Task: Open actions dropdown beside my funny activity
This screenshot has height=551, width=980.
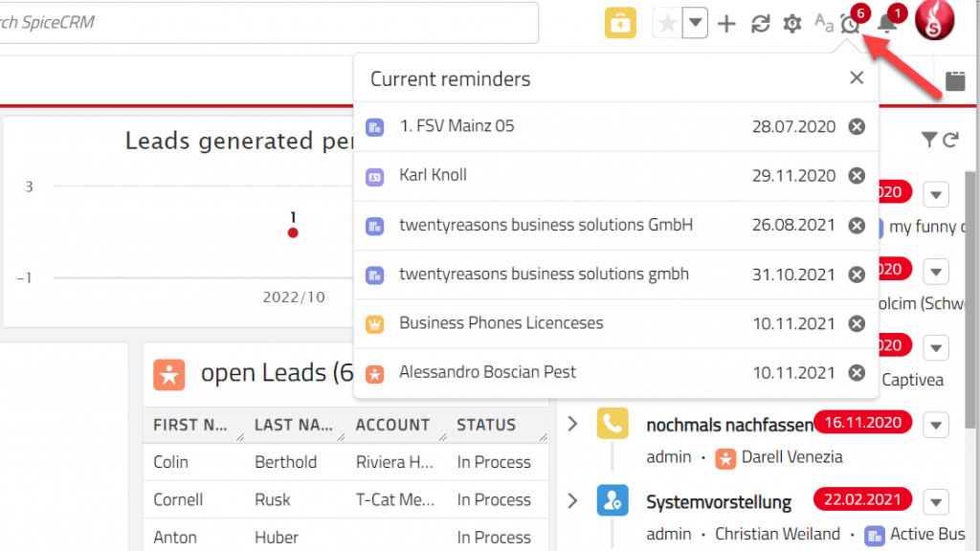Action: 936,194
